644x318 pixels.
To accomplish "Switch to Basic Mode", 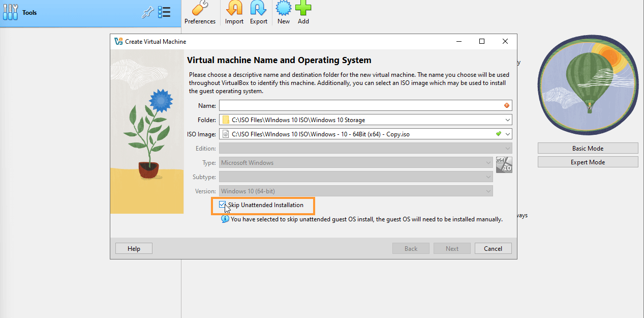I will pos(588,148).
